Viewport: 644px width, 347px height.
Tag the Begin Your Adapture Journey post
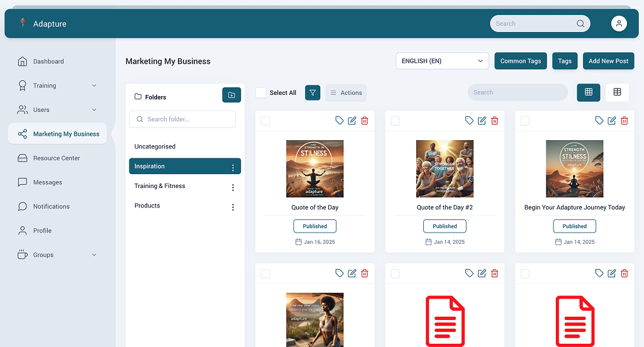(x=599, y=121)
